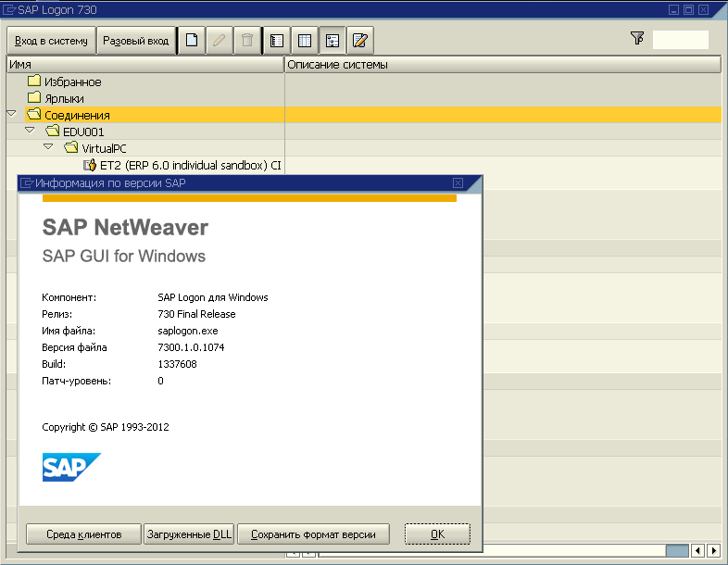Open Среда клиентов in version dialog
This screenshot has height=565, width=728.
pyautogui.click(x=83, y=534)
